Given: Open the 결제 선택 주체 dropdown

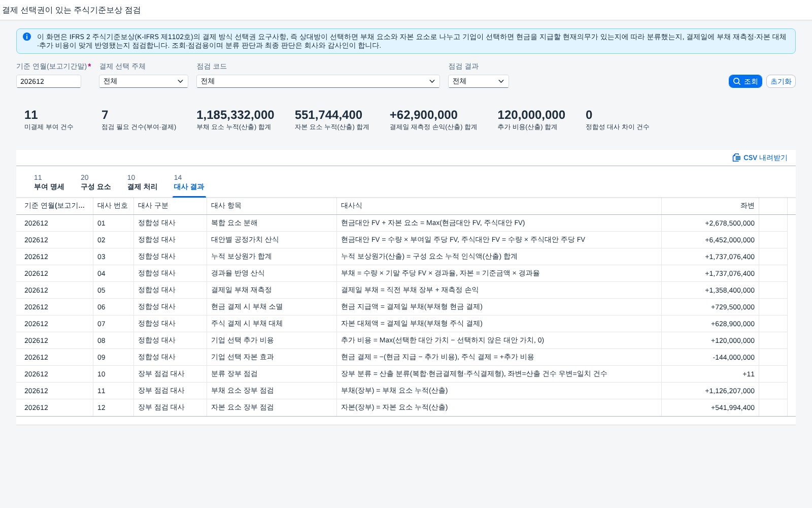Looking at the screenshot, I should coord(144,81).
